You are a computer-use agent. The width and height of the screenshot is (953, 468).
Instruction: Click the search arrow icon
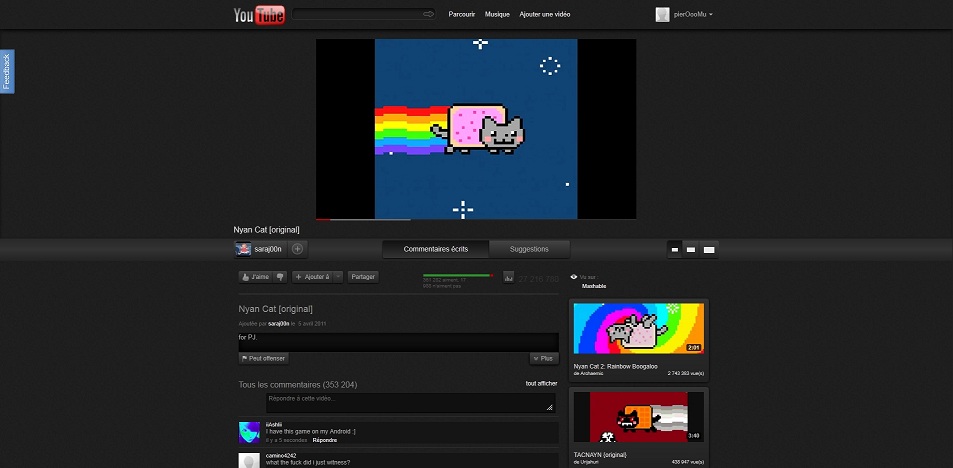(x=428, y=14)
